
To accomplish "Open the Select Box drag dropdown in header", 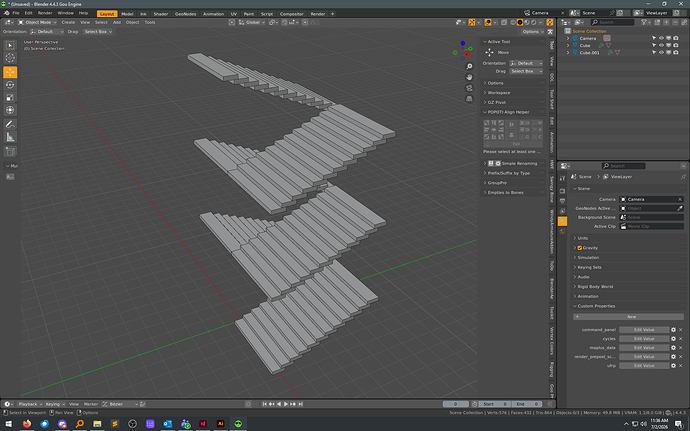I will pyautogui.click(x=98, y=32).
